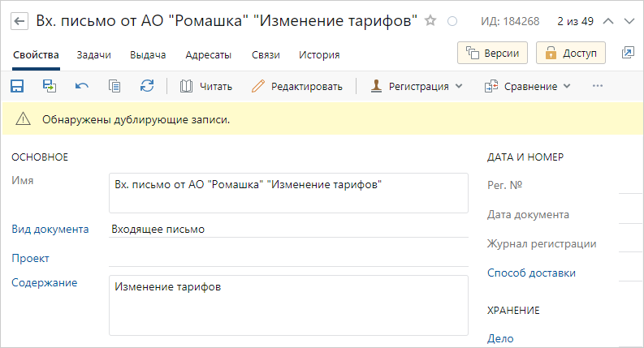Click the refresh icon in toolbar
Image resolution: width=644 pixels, height=348 pixels.
pos(147,86)
